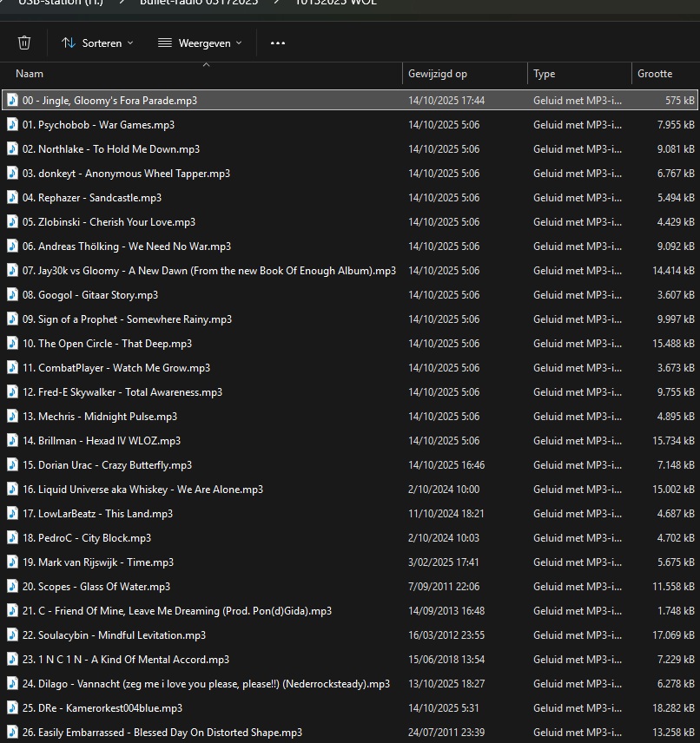Viewport: 700px width, 743px height.
Task: Select 25. DRe - Kamerorkest004blue.mp3
Action: tap(102, 708)
